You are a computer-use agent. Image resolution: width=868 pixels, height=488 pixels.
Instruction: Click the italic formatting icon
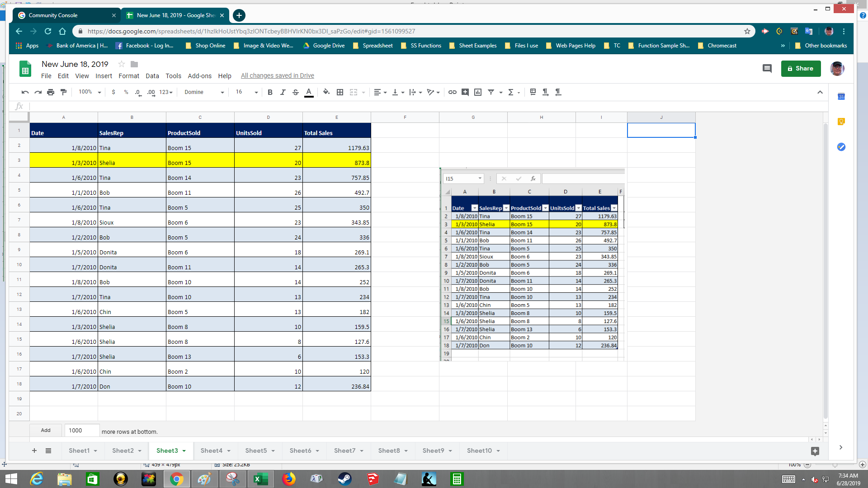[283, 92]
